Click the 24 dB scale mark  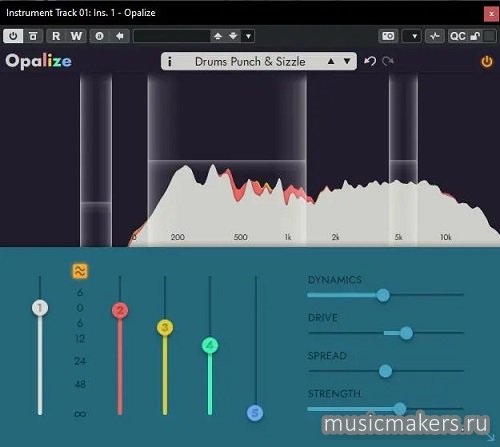tap(80, 361)
